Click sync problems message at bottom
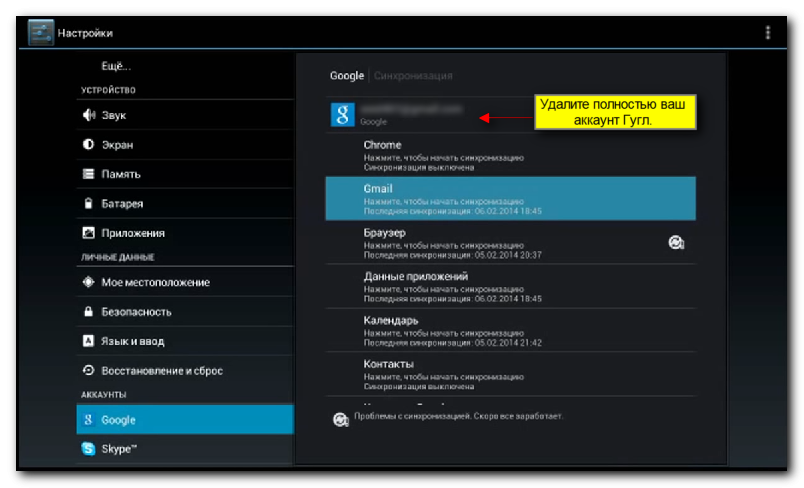 [458, 416]
